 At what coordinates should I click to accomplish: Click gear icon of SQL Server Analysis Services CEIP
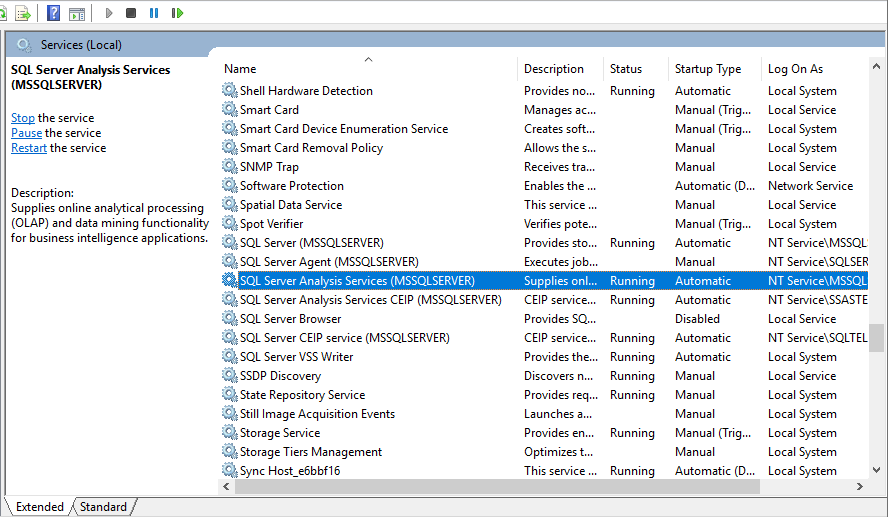coord(229,299)
